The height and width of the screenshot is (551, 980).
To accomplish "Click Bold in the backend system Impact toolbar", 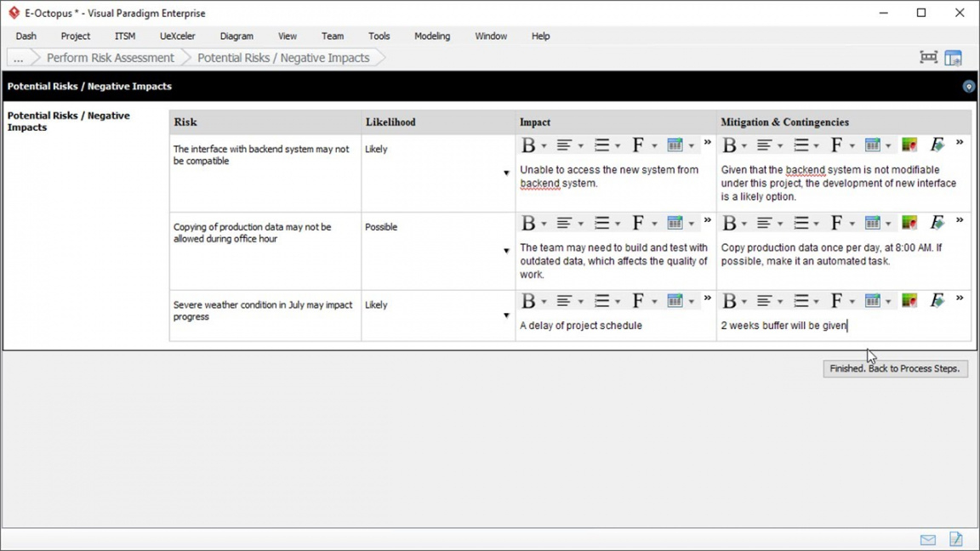I will tap(529, 145).
